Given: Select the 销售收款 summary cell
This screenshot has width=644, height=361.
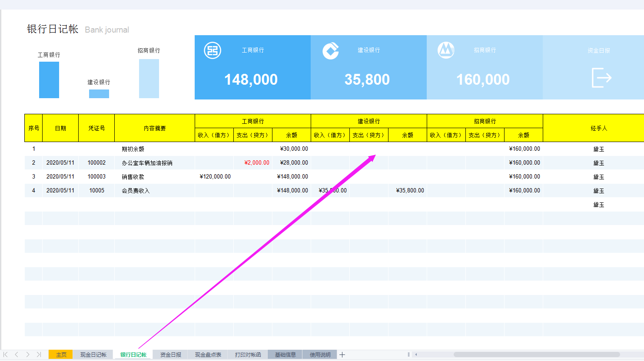Looking at the screenshot, I should click(x=155, y=177).
